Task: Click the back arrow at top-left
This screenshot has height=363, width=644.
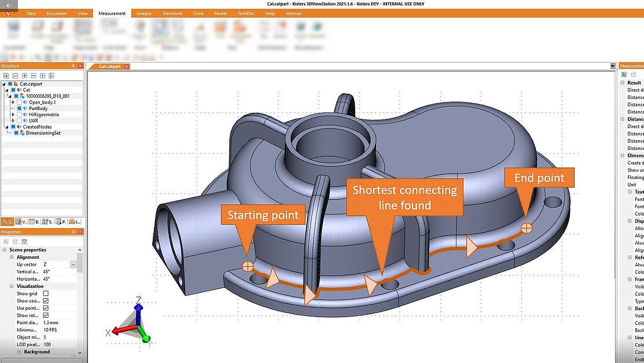Action: 9,5
